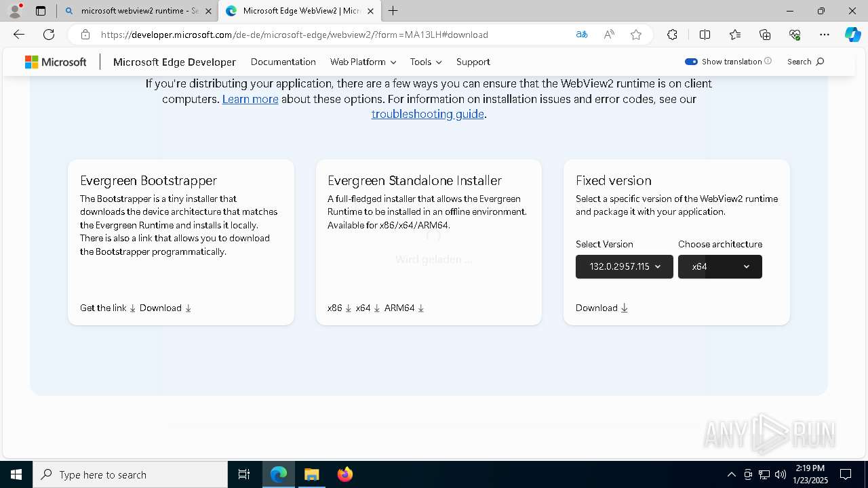Open File Explorer from taskbar
This screenshot has width=868, height=488.
(x=311, y=474)
